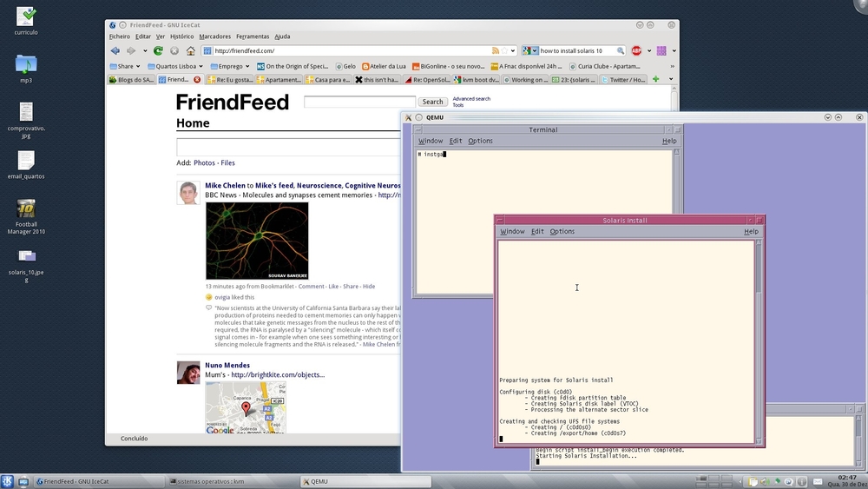Click the Mike Chelen avatar
The width and height of the screenshot is (868, 489).
point(188,193)
